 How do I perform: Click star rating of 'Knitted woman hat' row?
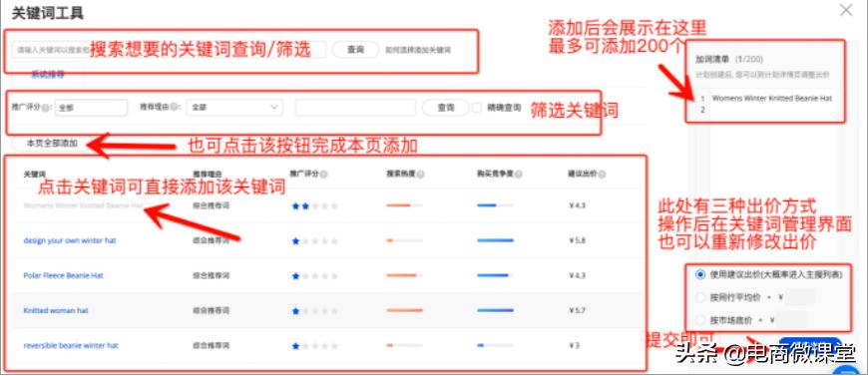click(314, 310)
